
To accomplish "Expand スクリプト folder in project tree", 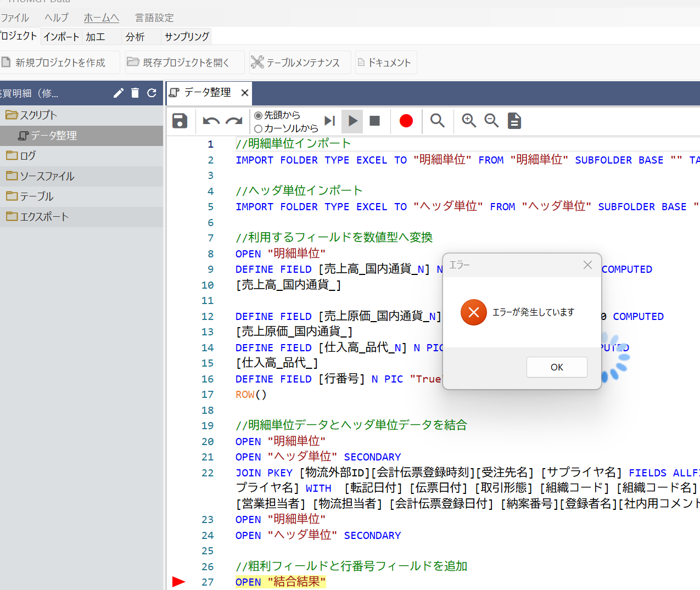I will click(x=81, y=115).
